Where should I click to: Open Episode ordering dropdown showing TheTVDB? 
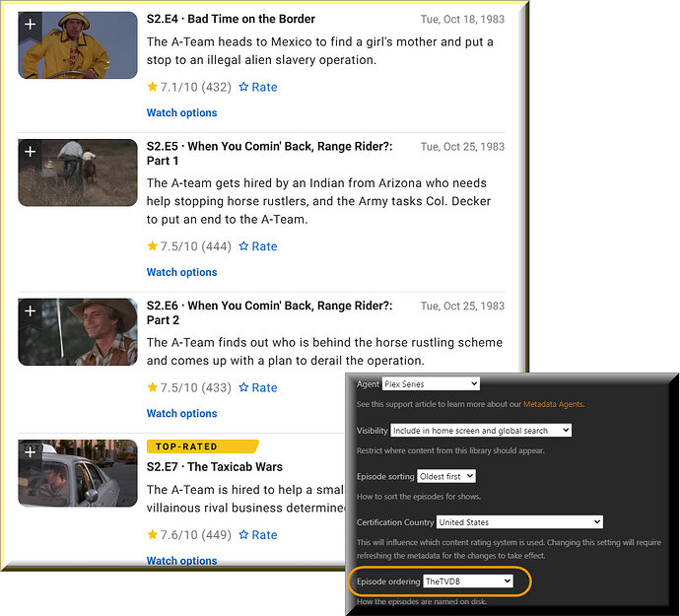tap(468, 582)
